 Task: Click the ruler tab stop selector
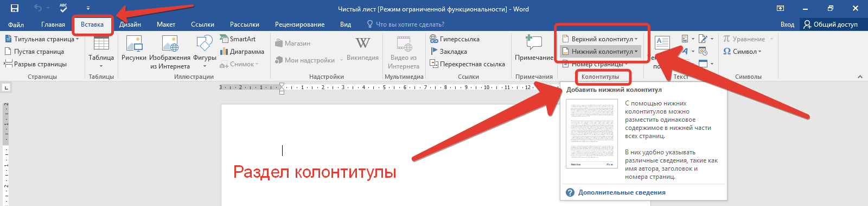tap(6, 87)
